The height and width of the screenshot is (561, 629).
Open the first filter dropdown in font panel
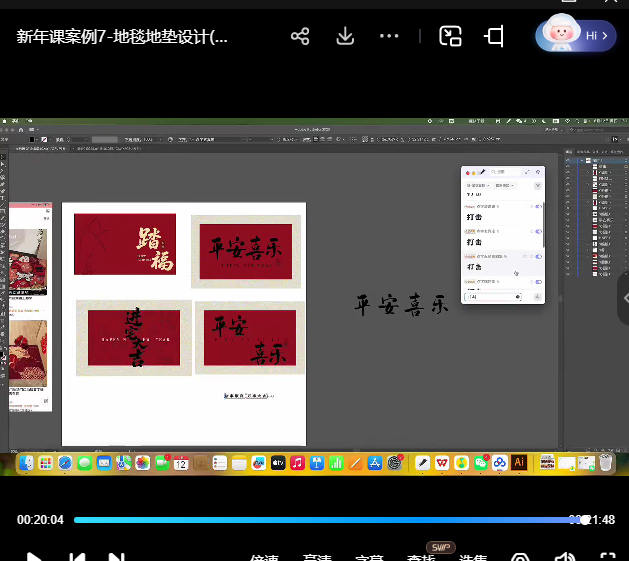[478, 186]
